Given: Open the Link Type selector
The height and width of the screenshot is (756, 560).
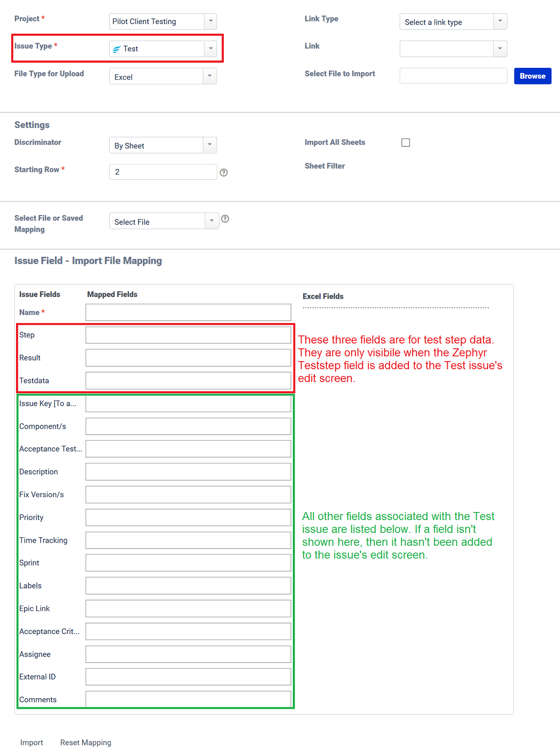Looking at the screenshot, I should [499, 21].
